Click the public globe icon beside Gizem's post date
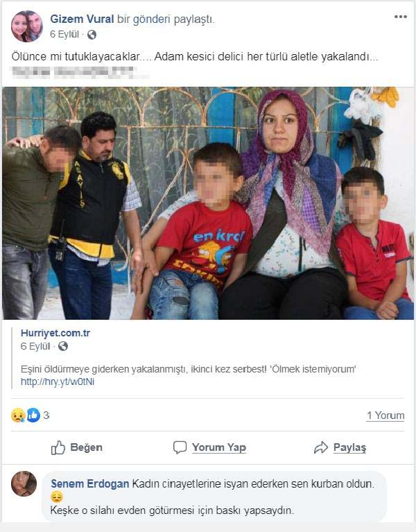 pyautogui.click(x=92, y=35)
